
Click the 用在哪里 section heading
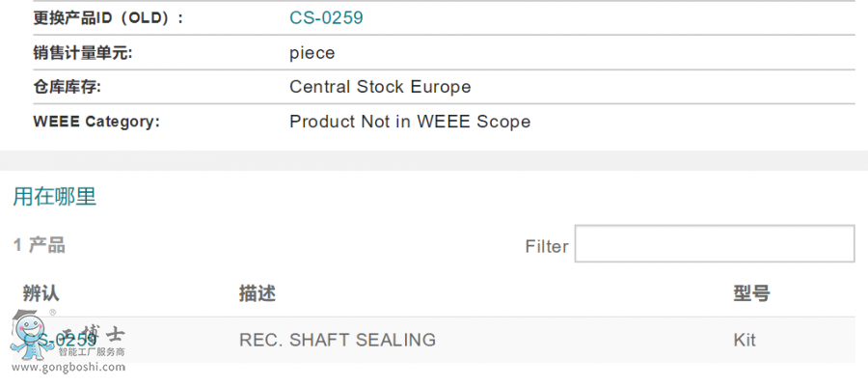[54, 197]
